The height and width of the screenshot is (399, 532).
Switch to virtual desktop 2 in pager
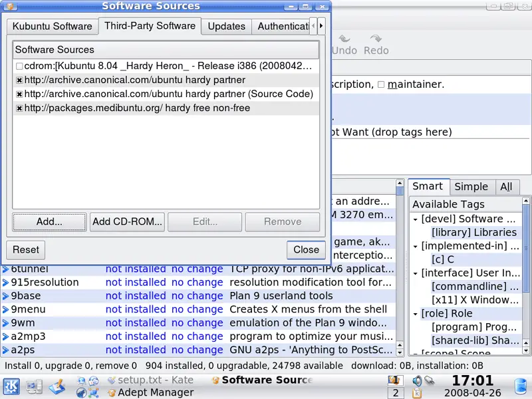click(396, 393)
